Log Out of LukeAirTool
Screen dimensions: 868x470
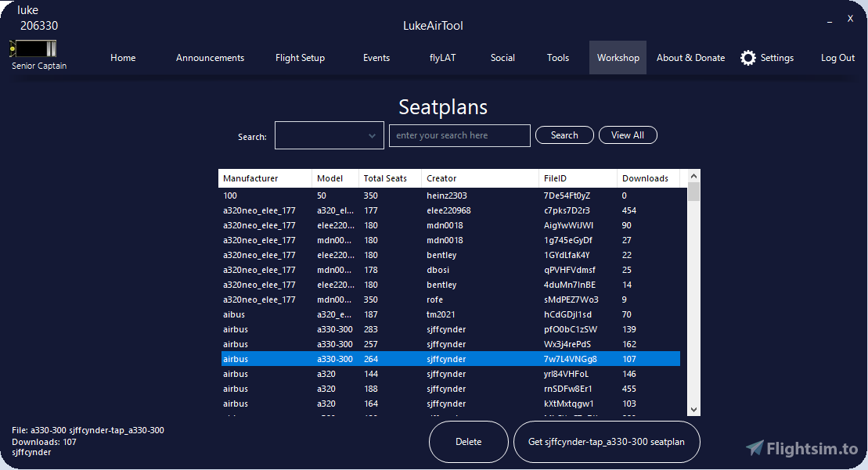837,57
